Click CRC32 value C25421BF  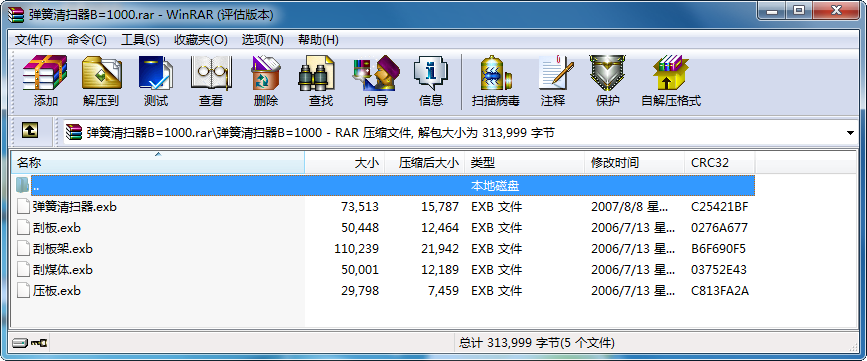tap(719, 207)
